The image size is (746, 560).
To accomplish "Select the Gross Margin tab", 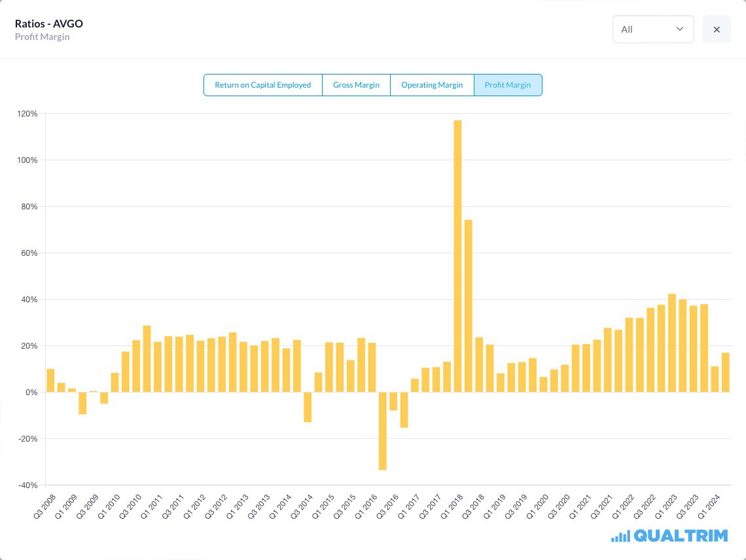I will (x=356, y=85).
